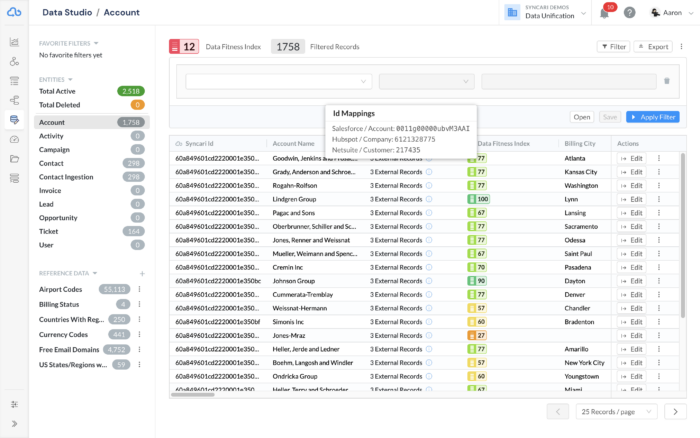
Task: Edit the Jones-Mraz record
Action: point(632,335)
